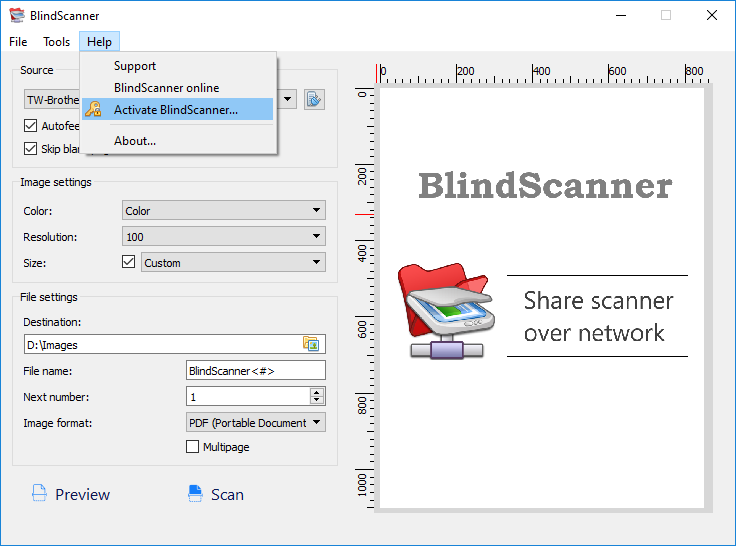Click the vertical ruler left of preview
This screenshot has width=736, height=546.
click(365, 298)
